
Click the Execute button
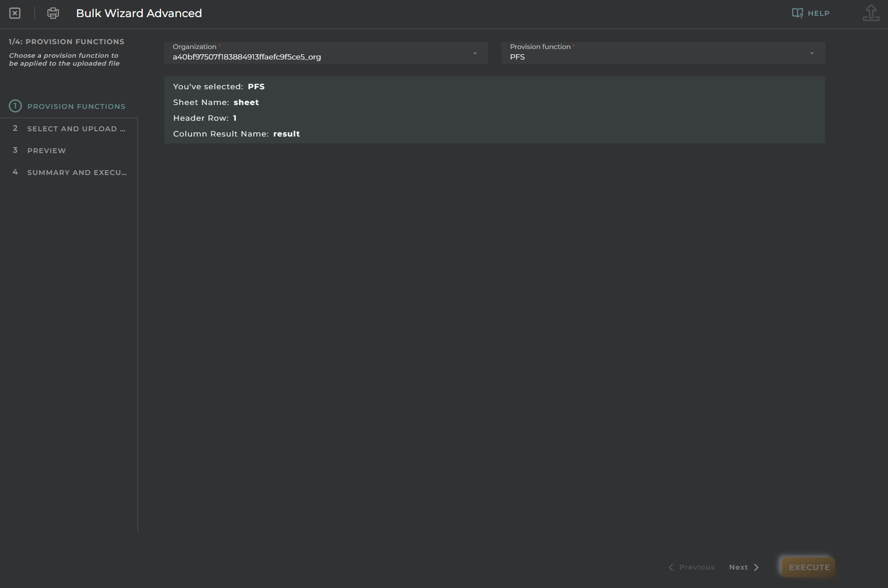point(809,567)
